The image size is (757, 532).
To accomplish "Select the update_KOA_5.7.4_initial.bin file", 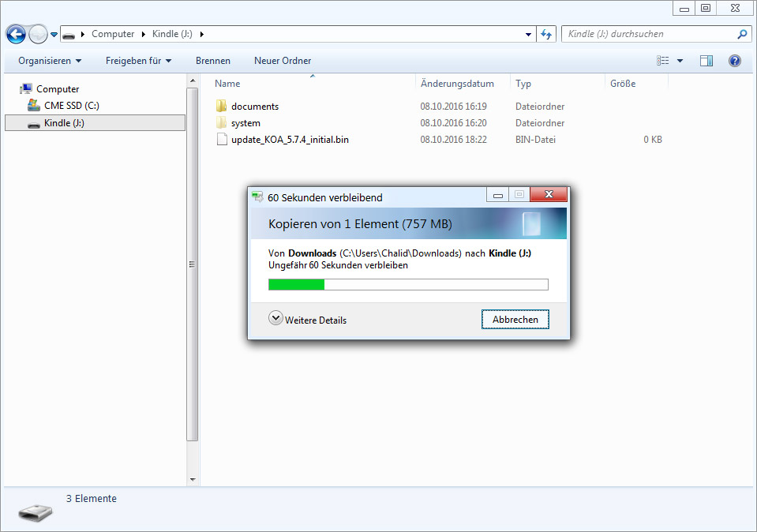I will point(290,140).
